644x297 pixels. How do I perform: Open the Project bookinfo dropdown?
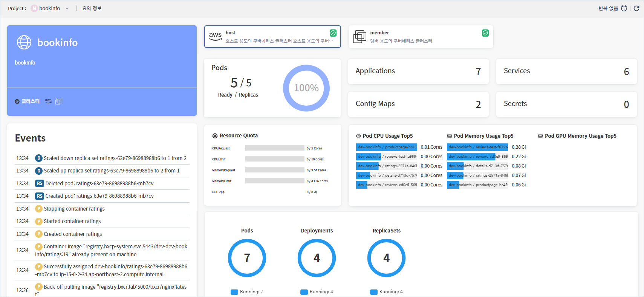[50, 8]
